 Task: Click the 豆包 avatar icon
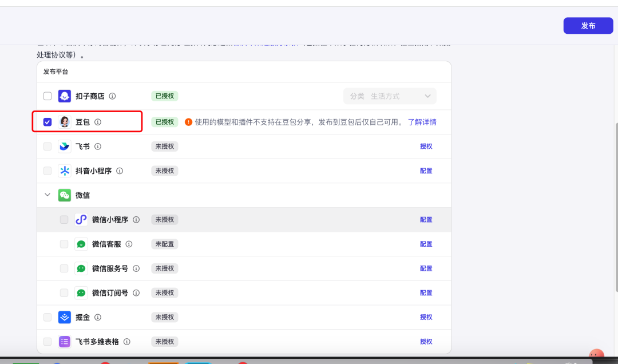coord(65,122)
